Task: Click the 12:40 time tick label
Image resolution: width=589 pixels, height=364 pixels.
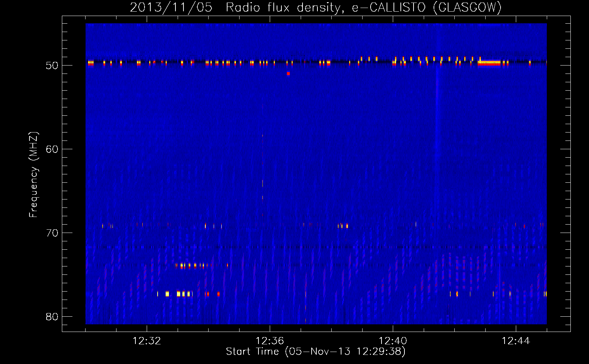Action: [x=393, y=341]
